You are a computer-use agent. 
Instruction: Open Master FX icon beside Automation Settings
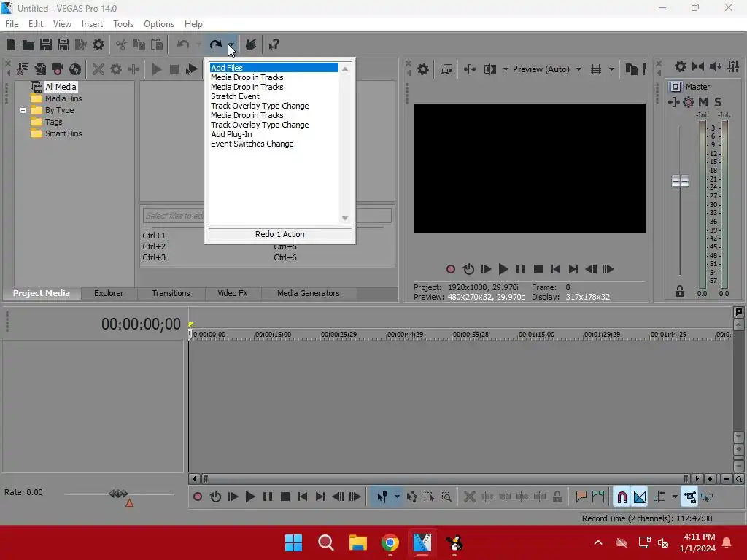[x=673, y=102]
